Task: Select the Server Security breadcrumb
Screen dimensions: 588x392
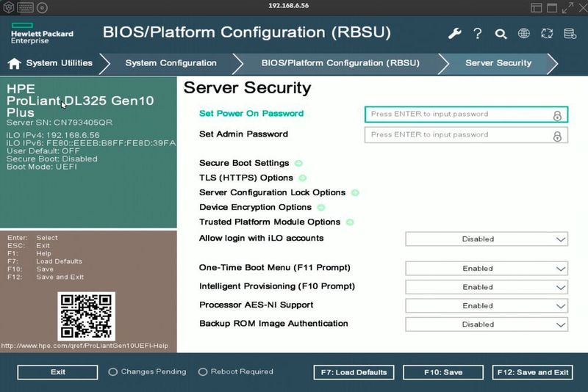Action: coord(498,63)
